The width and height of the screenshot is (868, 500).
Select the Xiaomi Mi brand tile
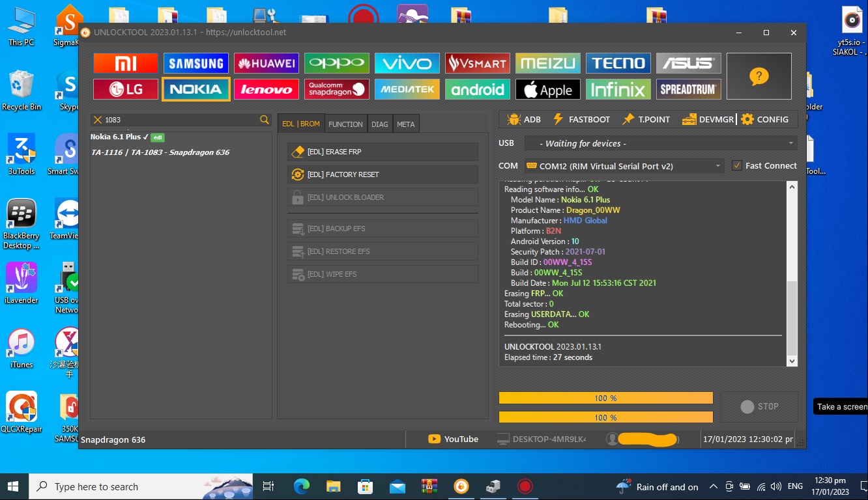[x=126, y=63]
